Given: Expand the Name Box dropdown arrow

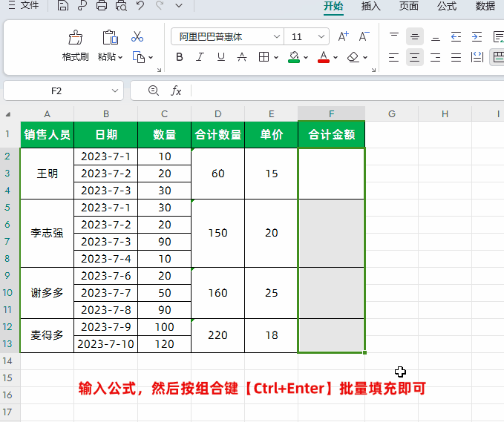Looking at the screenshot, I should pyautogui.click(x=115, y=91).
